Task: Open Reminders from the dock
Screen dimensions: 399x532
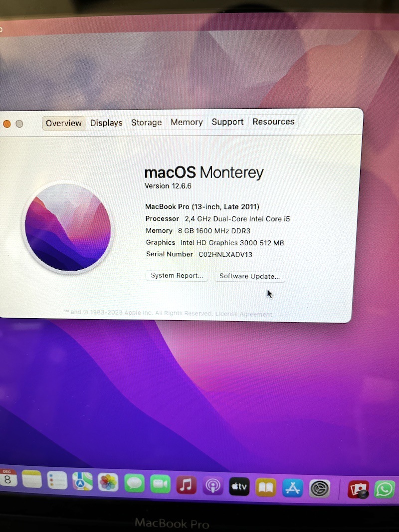Action: [57, 481]
